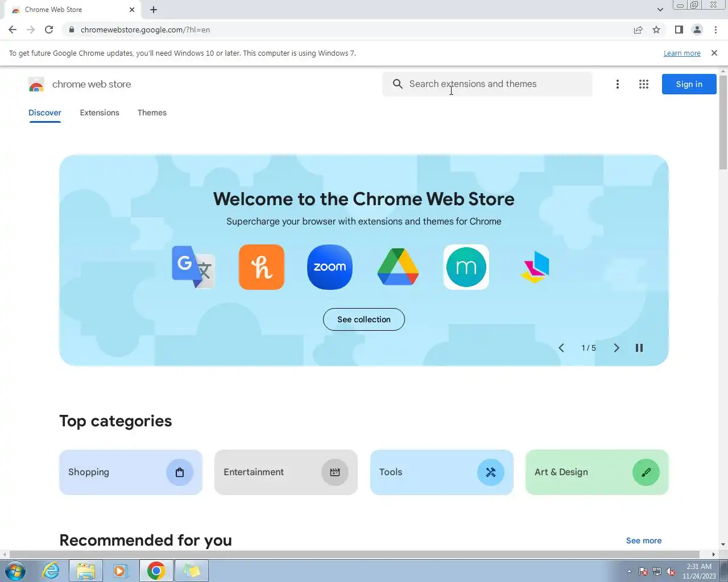Click the Sign in button
Screen dimensions: 728x582
click(689, 84)
